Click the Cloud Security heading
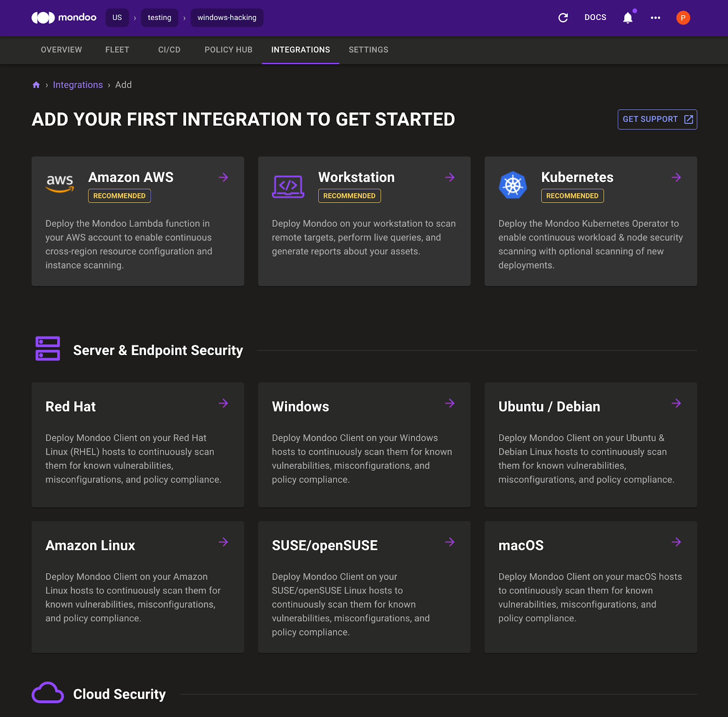Viewport: 728px width, 717px height. tap(119, 694)
